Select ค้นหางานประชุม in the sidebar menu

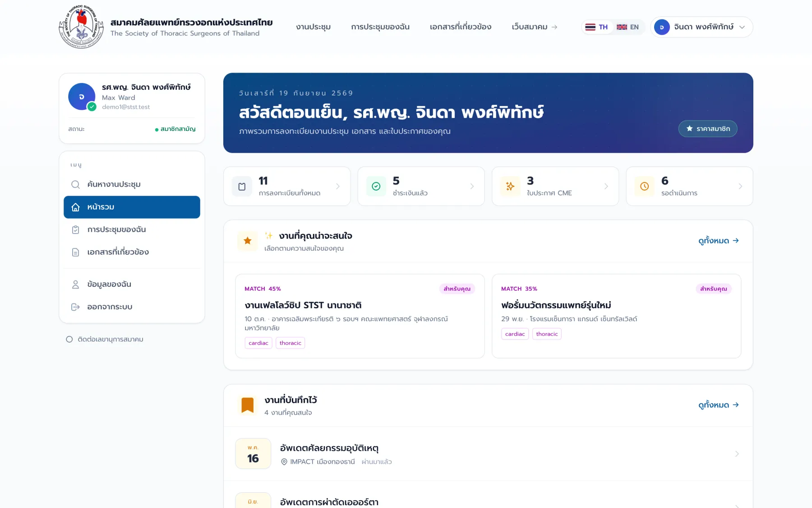pos(132,185)
